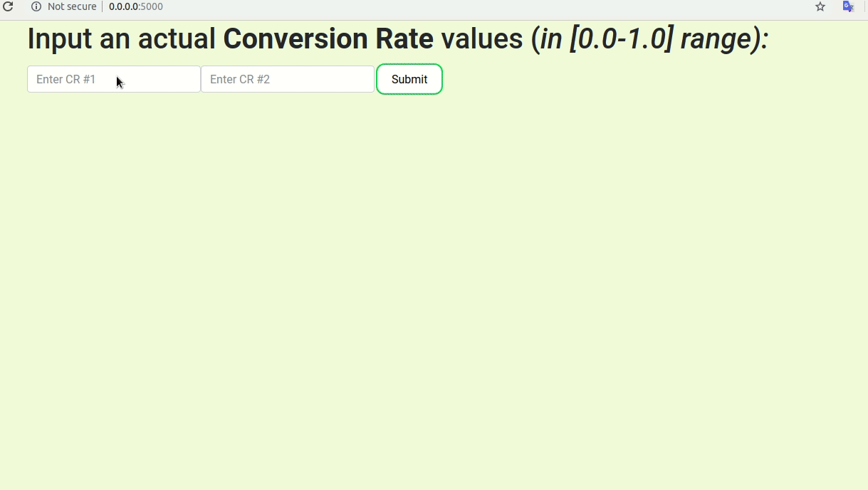The height and width of the screenshot is (490, 868).
Task: Focus the 'Enter CR #1' input field
Action: (x=114, y=79)
